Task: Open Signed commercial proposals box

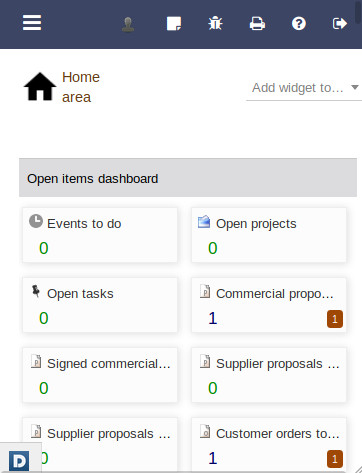Action: [100, 375]
